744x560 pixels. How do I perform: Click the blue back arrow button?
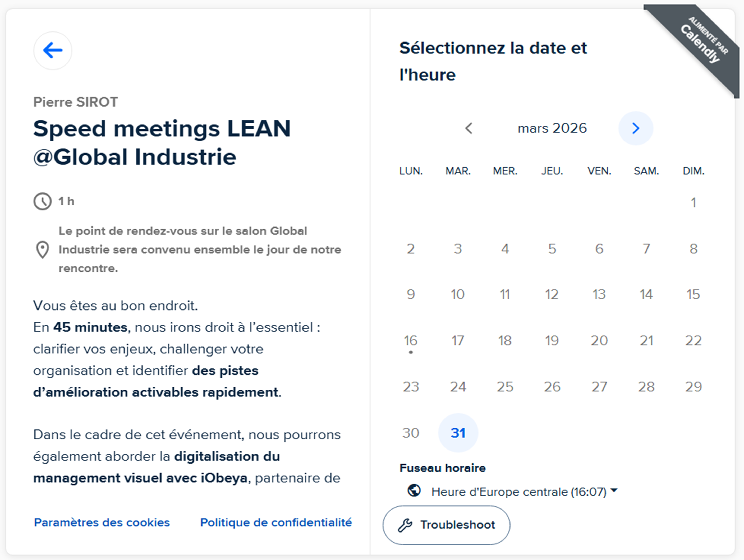(52, 50)
